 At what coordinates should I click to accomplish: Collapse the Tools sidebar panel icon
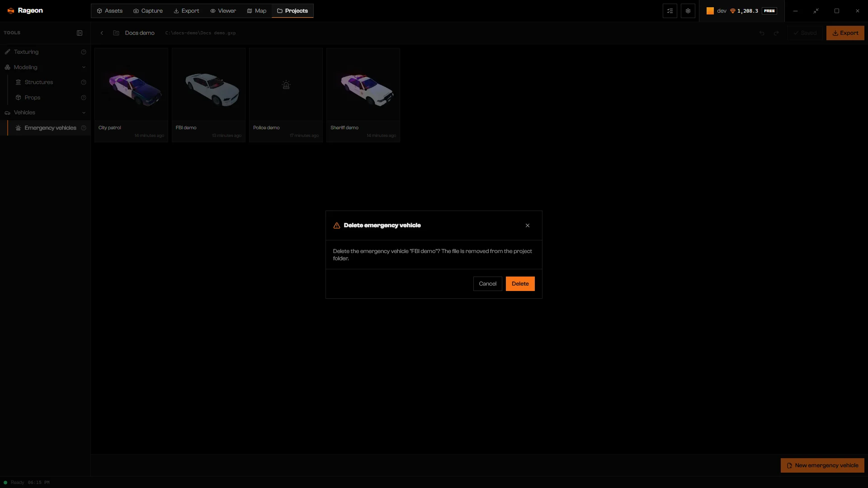80,33
